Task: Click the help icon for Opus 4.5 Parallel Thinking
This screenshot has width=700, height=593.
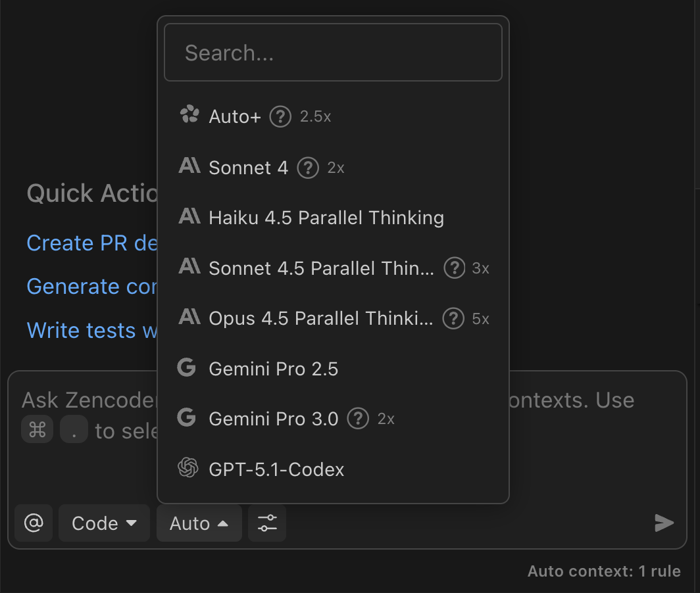Action: coord(453,319)
